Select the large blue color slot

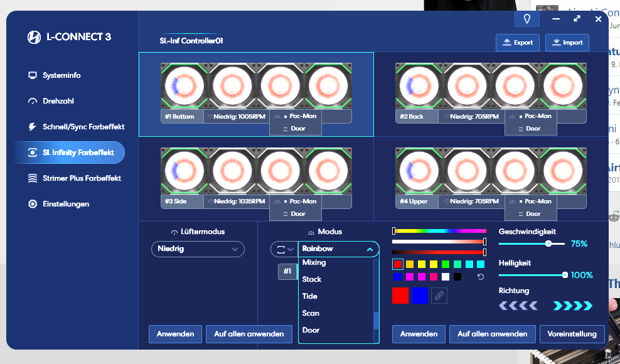pyautogui.click(x=420, y=296)
